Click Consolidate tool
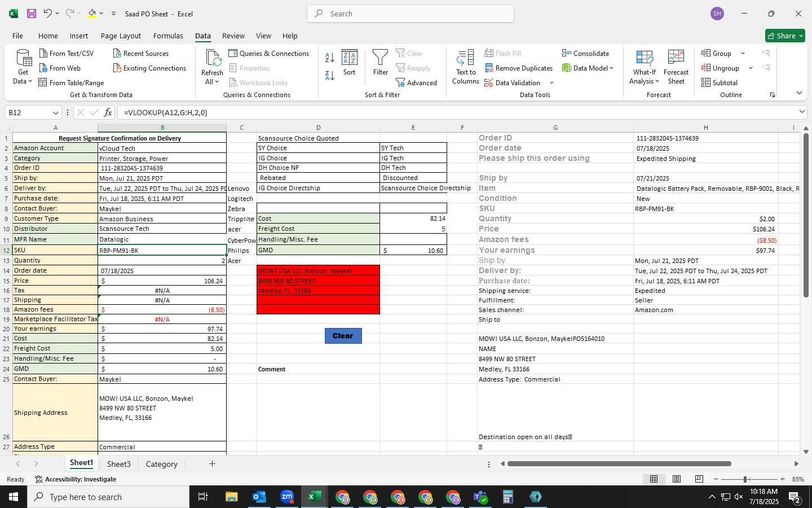The image size is (812, 508). coord(585,53)
